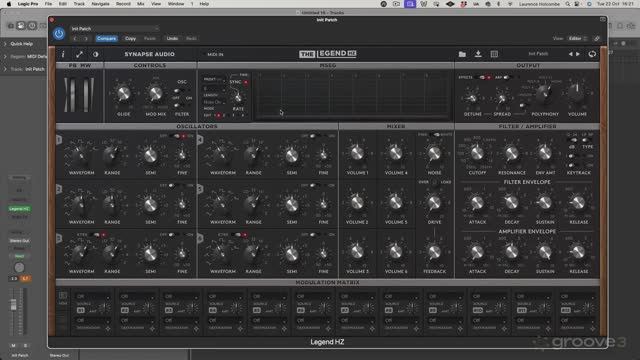The height and width of the screenshot is (360, 640).
Task: Toggle oscillator 6 KTRK switch
Action: (x=239, y=235)
